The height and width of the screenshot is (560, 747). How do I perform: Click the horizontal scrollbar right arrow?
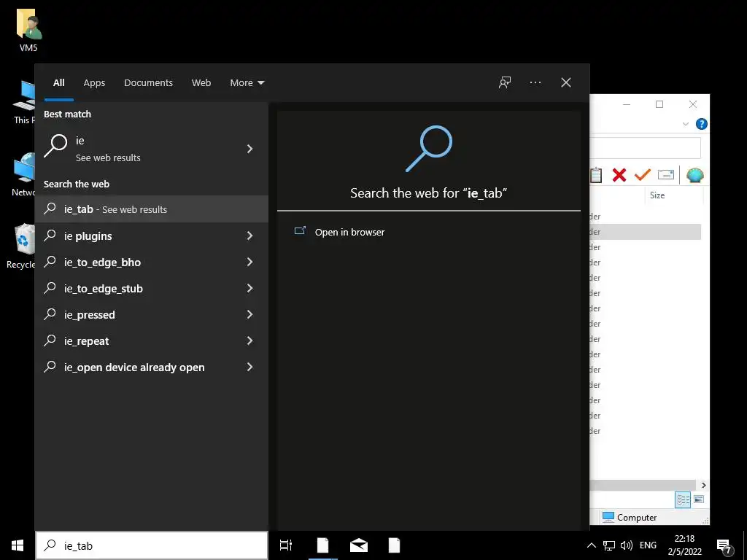(x=704, y=485)
